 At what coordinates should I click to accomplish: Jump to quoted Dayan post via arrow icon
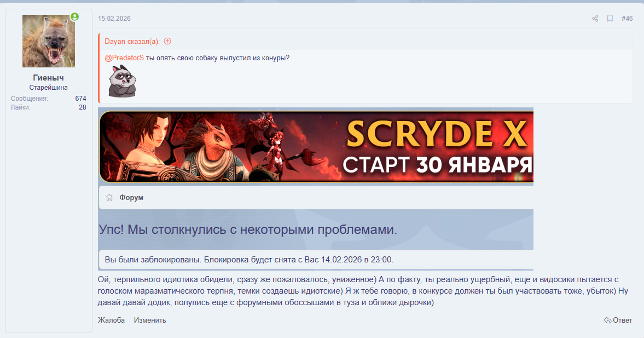(167, 41)
